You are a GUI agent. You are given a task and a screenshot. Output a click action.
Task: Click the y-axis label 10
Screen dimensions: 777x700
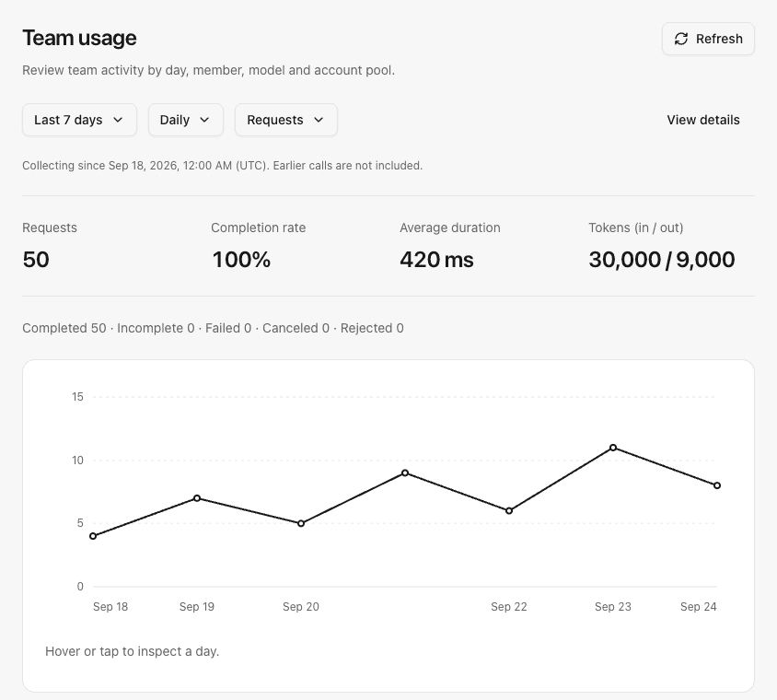tap(78, 461)
